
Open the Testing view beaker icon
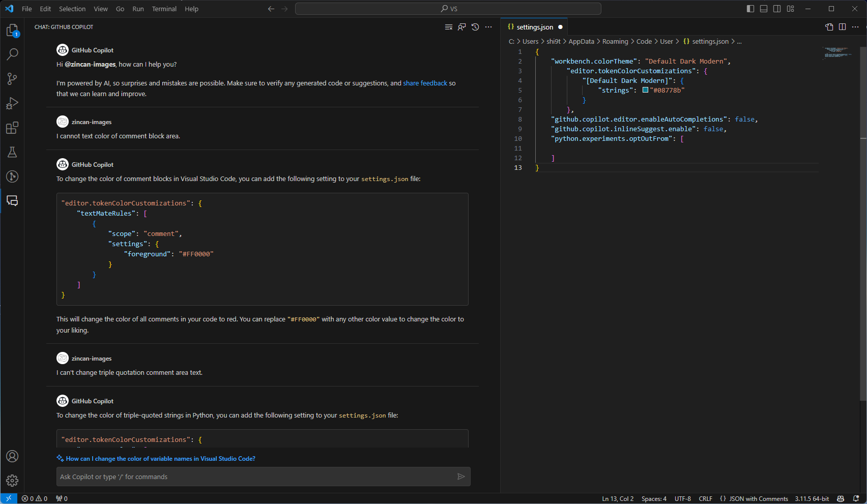(x=12, y=152)
